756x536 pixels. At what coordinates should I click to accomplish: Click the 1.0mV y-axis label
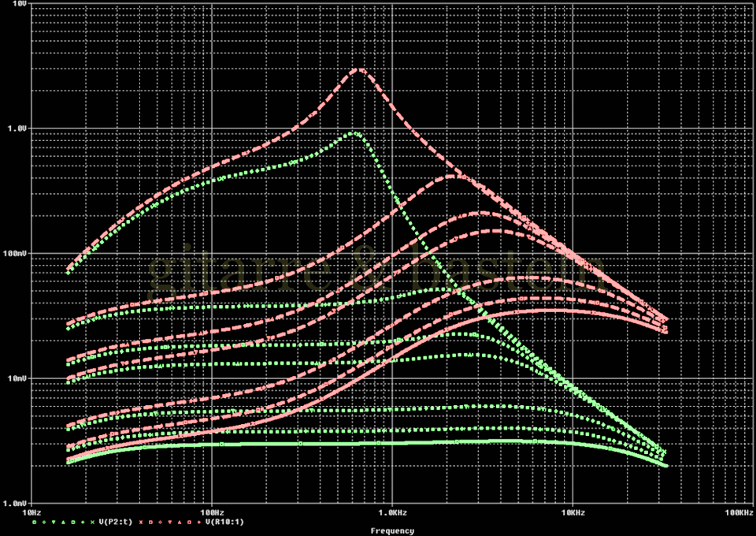coord(15,502)
